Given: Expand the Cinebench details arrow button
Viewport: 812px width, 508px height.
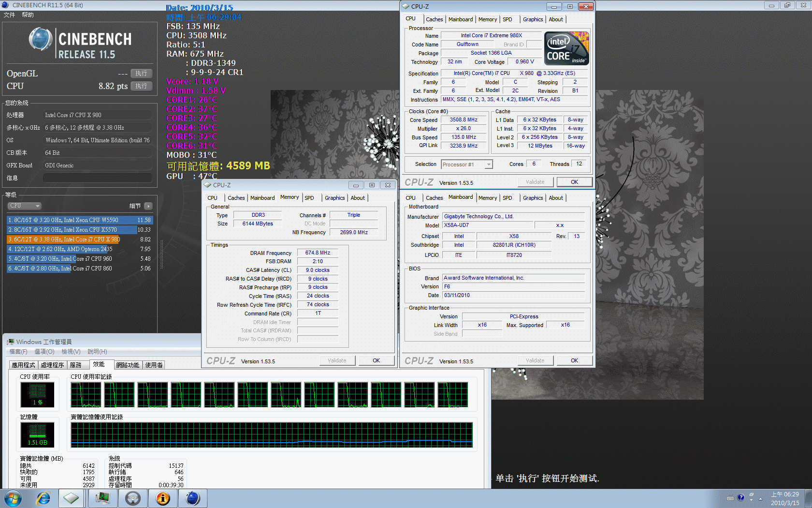Looking at the screenshot, I should 148,206.
